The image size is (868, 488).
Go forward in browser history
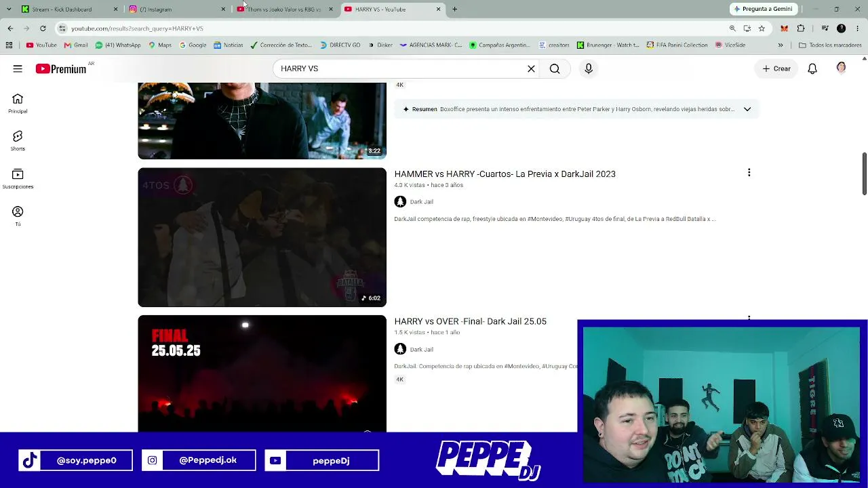pos(26,28)
